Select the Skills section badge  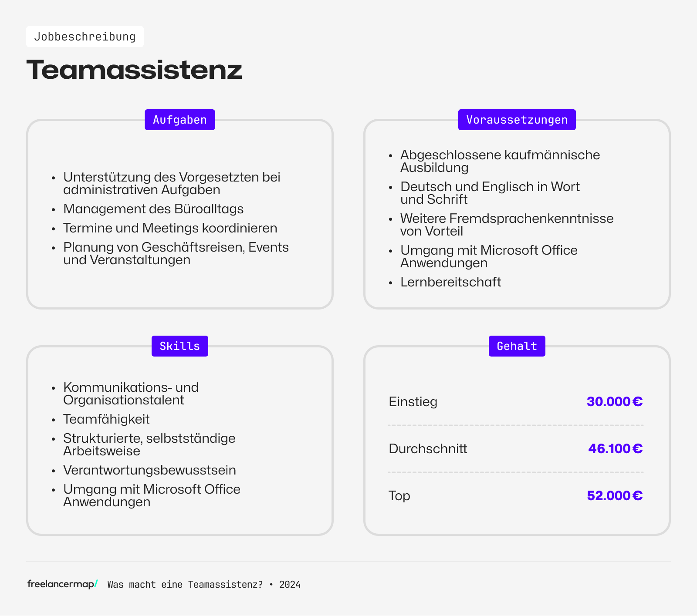pos(180,346)
